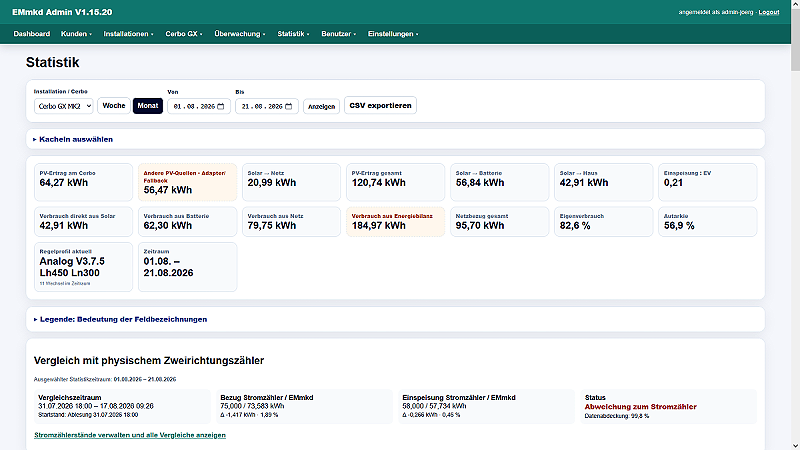Open the Installation / Cerbo select box
Screen dimensions: 800x450
click(x=64, y=106)
